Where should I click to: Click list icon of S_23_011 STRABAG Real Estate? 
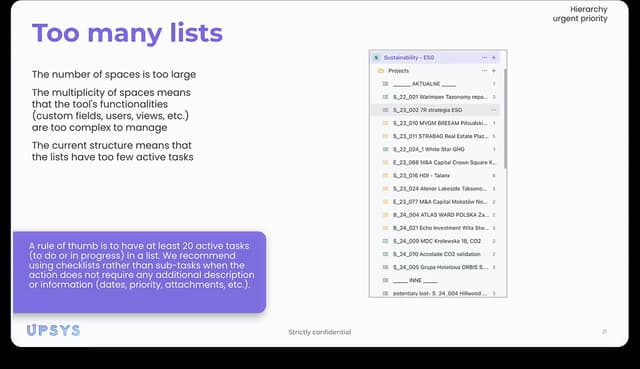[385, 136]
